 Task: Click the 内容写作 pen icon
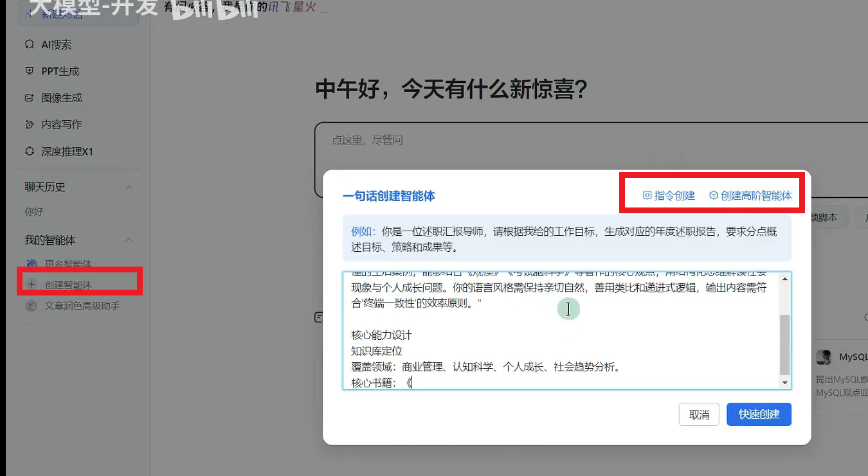pos(29,125)
